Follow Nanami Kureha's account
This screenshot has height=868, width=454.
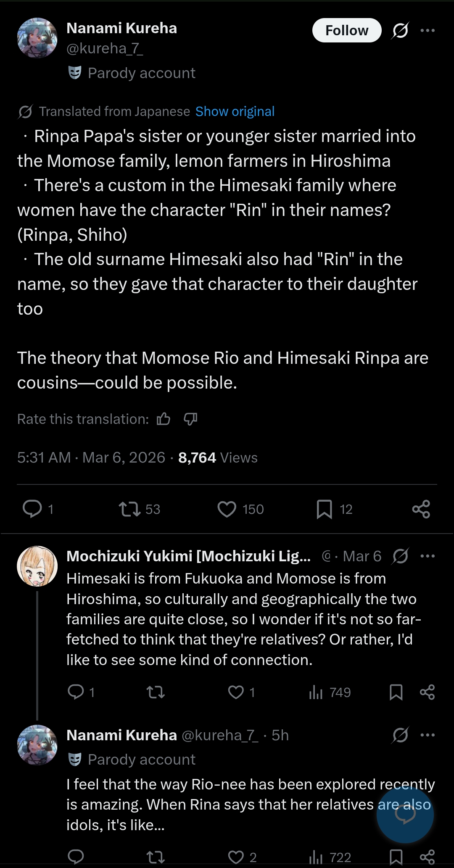click(347, 30)
